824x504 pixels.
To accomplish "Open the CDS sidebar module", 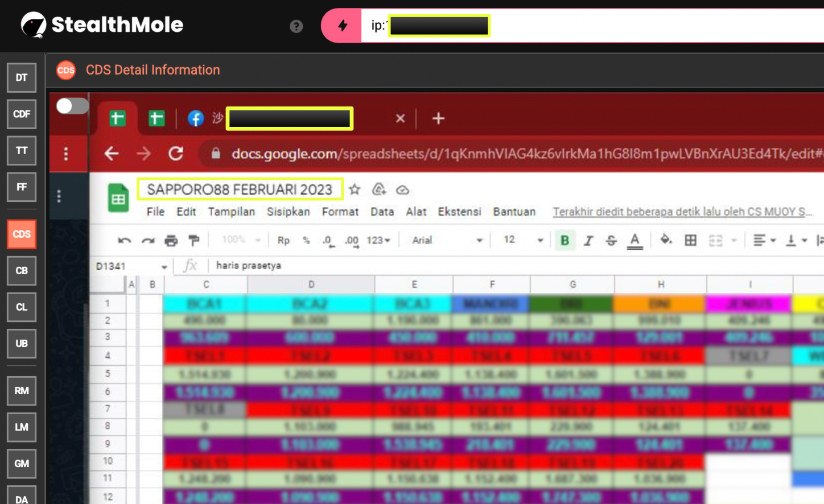I will point(22,234).
